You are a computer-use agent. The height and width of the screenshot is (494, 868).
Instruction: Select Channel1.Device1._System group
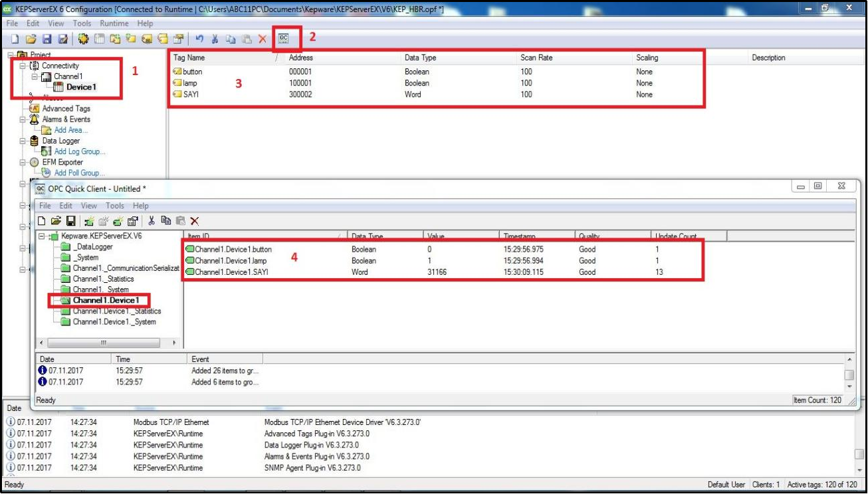(x=114, y=321)
